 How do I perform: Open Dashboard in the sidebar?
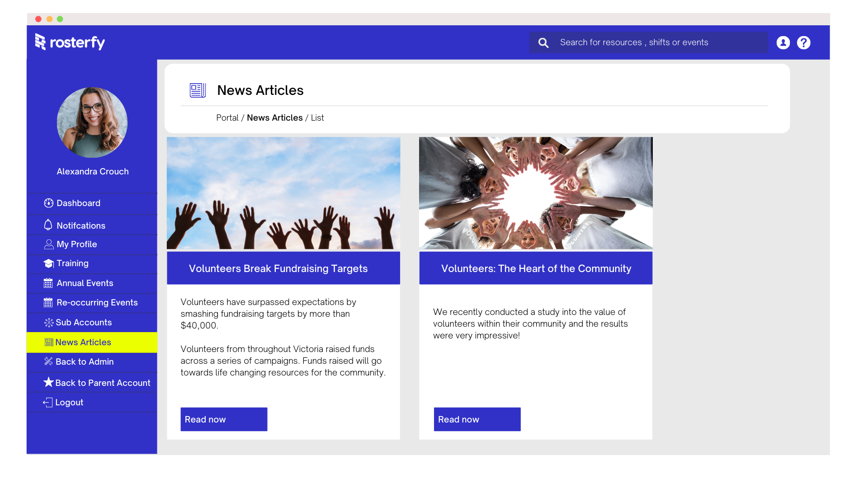click(92, 203)
